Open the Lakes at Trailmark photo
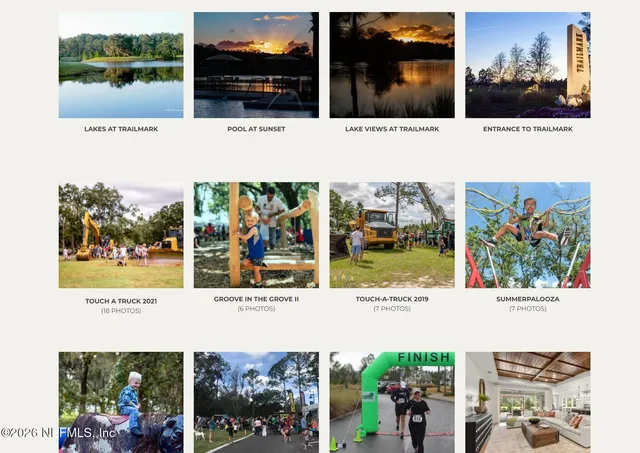 (121, 65)
